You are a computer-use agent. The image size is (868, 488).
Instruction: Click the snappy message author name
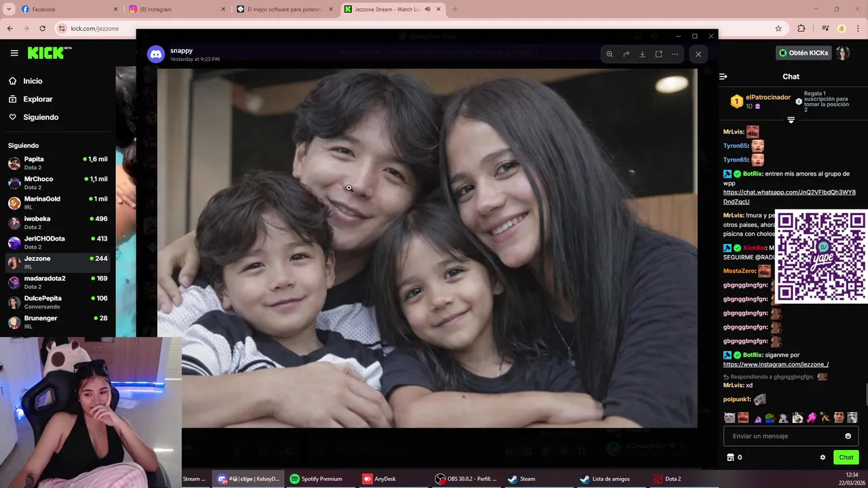(x=181, y=51)
